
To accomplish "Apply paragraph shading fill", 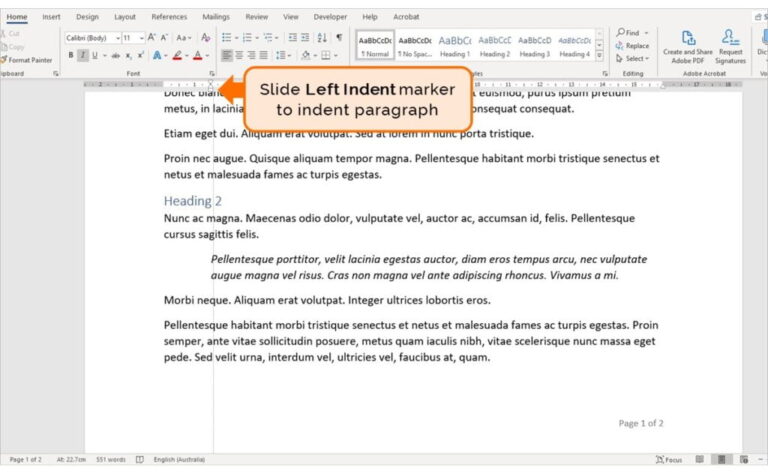I will coord(306,55).
